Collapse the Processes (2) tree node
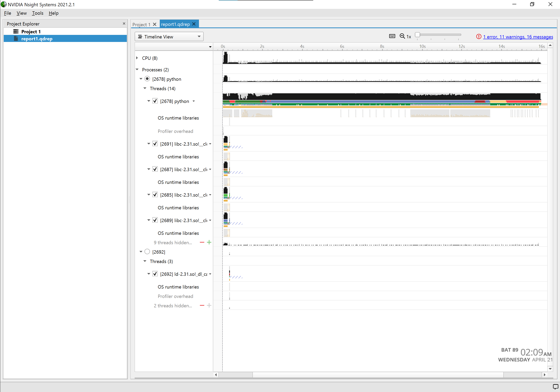560x392 pixels. click(x=137, y=70)
